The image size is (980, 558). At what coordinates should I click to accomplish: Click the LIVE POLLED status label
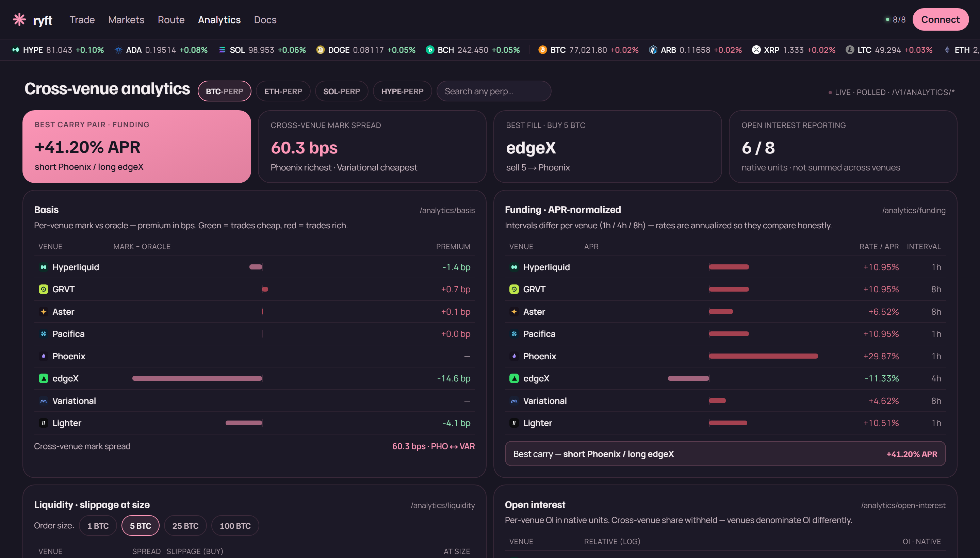(892, 92)
